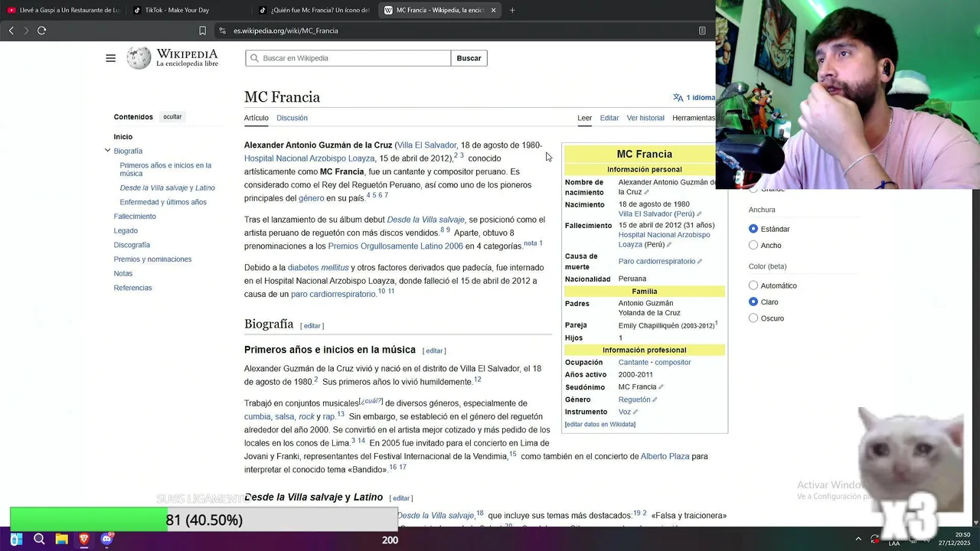
Task: Click the browser forward arrow
Action: (26, 31)
